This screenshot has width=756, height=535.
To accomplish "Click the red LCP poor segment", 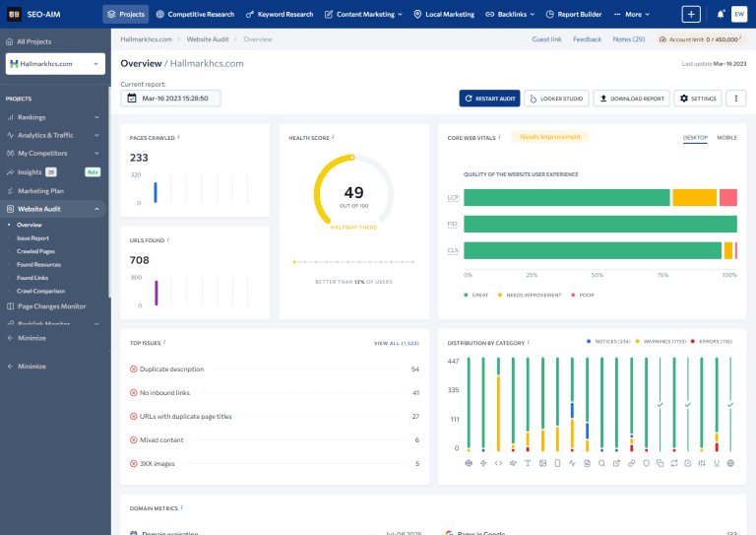I will 728,197.
